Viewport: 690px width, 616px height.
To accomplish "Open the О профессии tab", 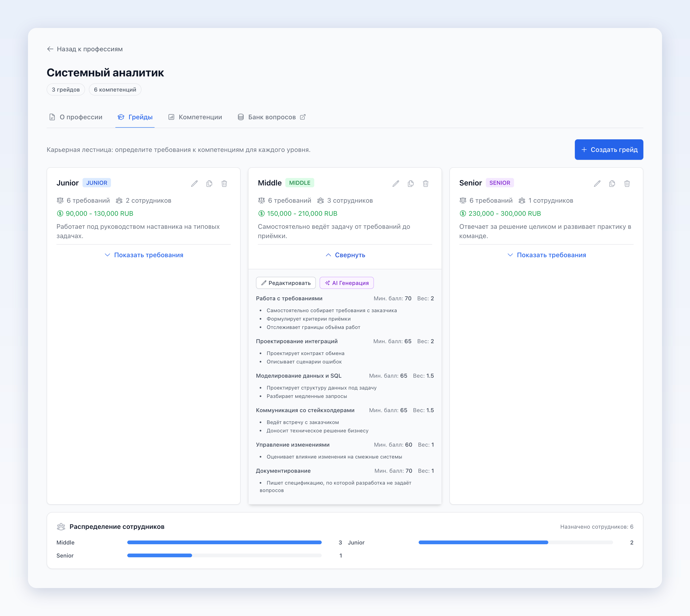I will click(76, 117).
